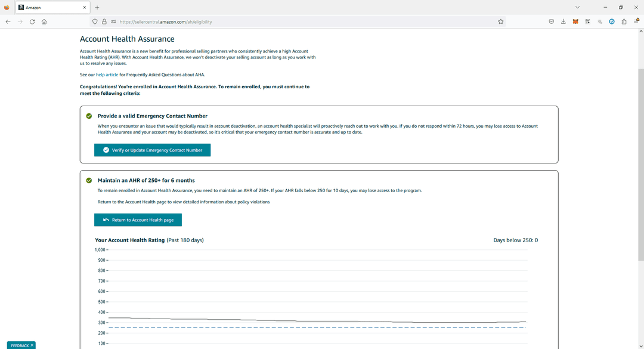Click the forward navigation arrow

tap(20, 22)
